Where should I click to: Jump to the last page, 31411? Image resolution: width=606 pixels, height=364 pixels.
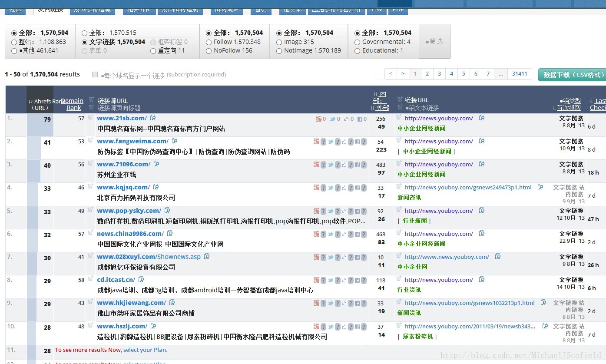click(x=520, y=74)
